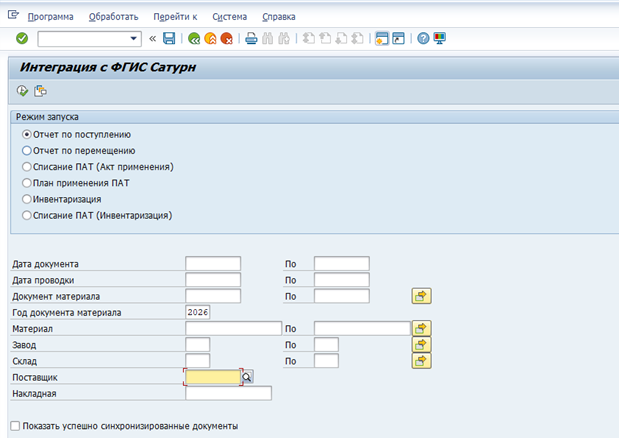Click the green Back icon
The height and width of the screenshot is (438, 619).
pyautogui.click(x=194, y=38)
